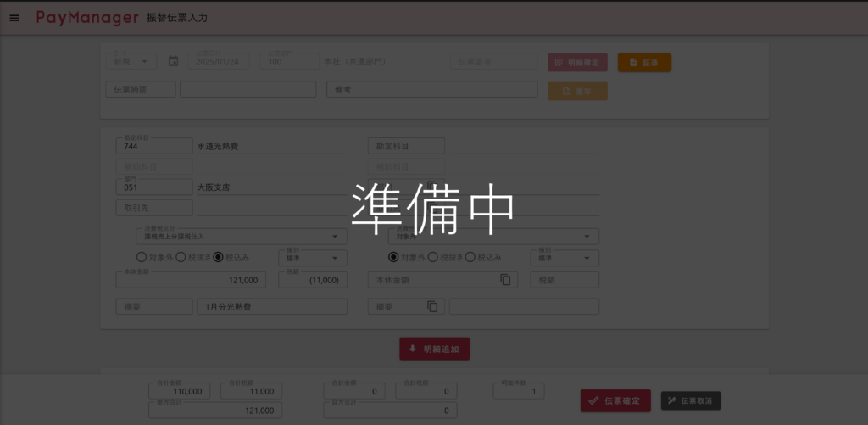Screen dimensions: 868x425
Task: Click the 明細確定 button
Action: pyautogui.click(x=577, y=63)
